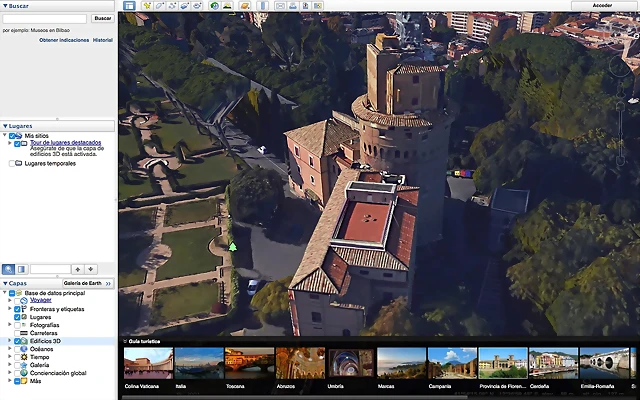Collapse the Buscar panel triangle
Image resolution: width=640 pixels, height=400 pixels.
coord(5,6)
